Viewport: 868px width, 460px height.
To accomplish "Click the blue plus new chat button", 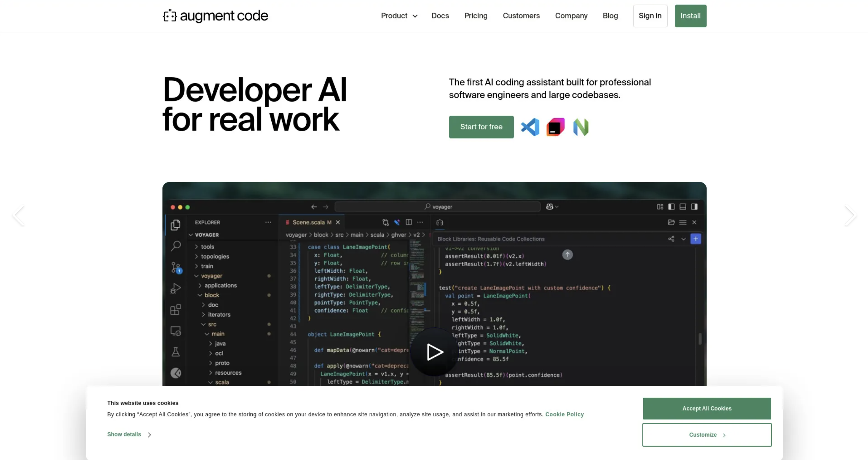I will click(x=696, y=239).
